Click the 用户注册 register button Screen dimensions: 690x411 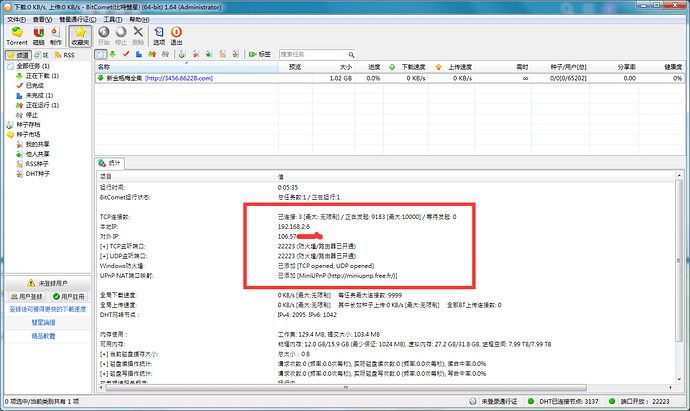click(70, 298)
